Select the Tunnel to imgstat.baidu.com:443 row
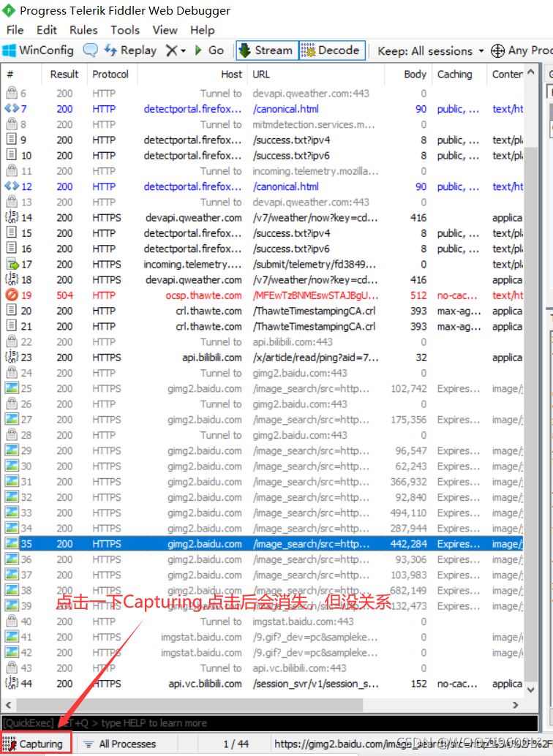 coord(263,621)
